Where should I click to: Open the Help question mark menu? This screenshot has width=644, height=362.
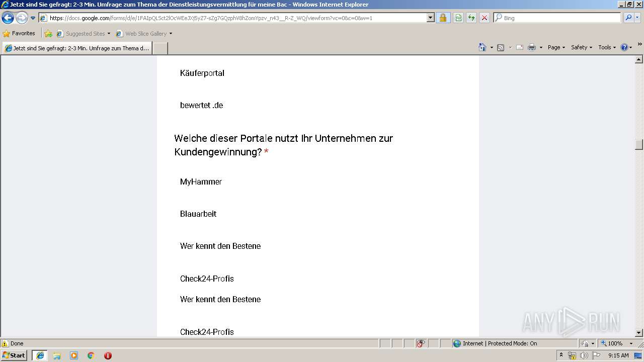point(626,47)
